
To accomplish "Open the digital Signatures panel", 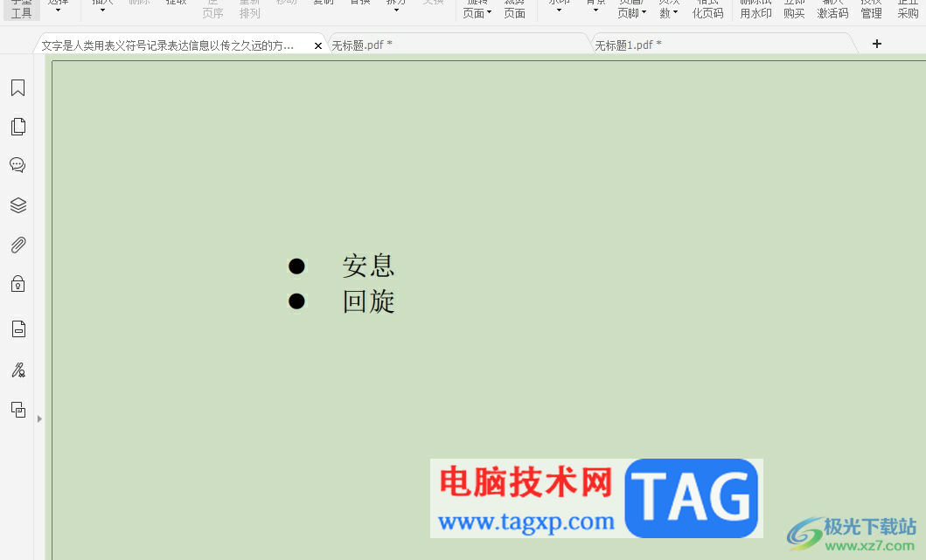I will pyautogui.click(x=18, y=370).
